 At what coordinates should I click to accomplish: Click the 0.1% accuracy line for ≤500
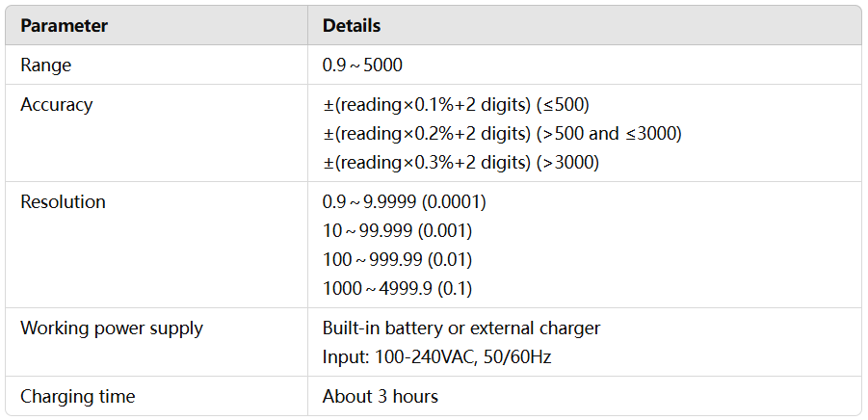pyautogui.click(x=456, y=105)
